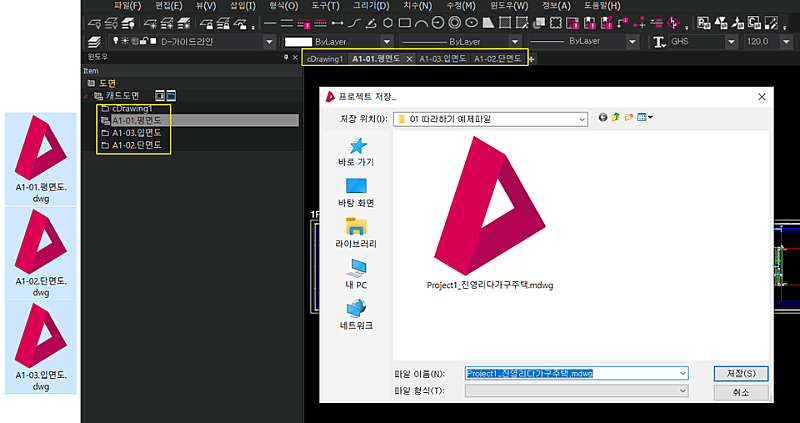Select the double line drawing tool
This screenshot has height=423, width=800.
287,23
